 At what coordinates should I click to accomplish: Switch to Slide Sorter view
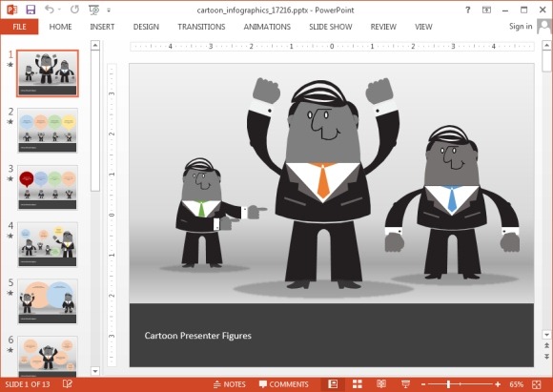click(x=357, y=383)
